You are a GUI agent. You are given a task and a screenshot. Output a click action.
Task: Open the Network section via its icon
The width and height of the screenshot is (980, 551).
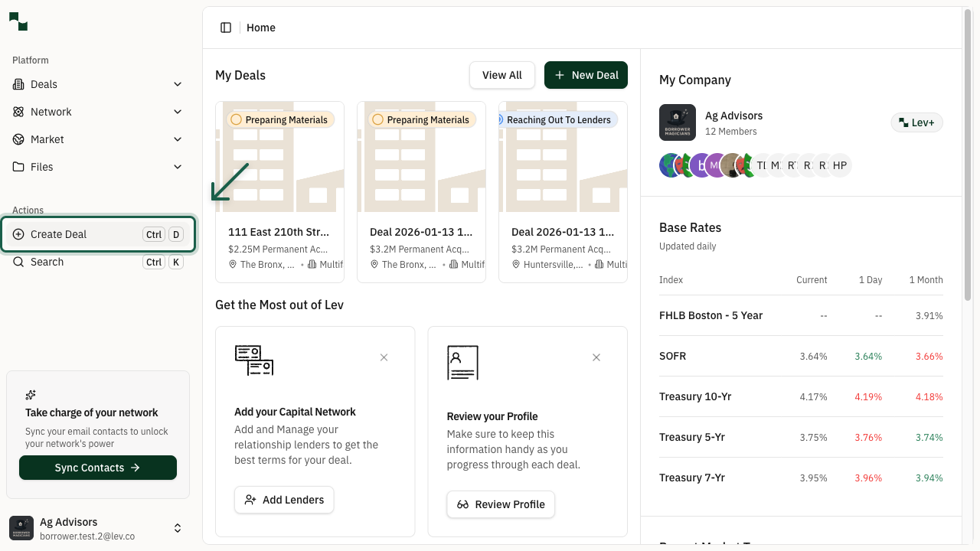tap(18, 112)
